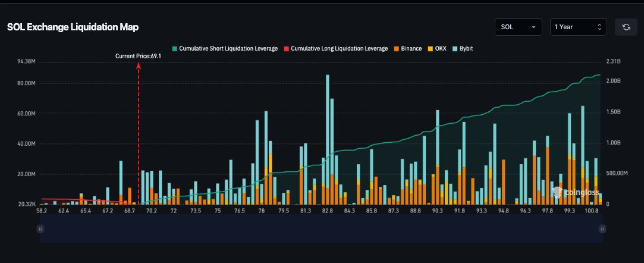Open the SOL coin dropdown
The height and width of the screenshot is (263, 644).
click(x=519, y=27)
